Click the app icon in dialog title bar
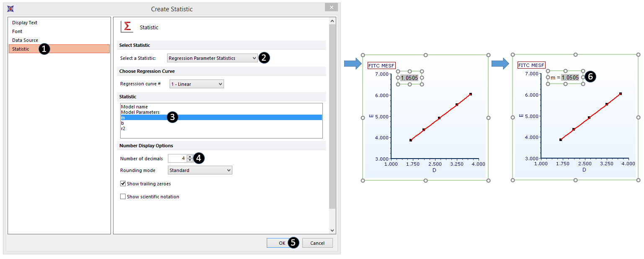644x259 pixels. [10, 9]
